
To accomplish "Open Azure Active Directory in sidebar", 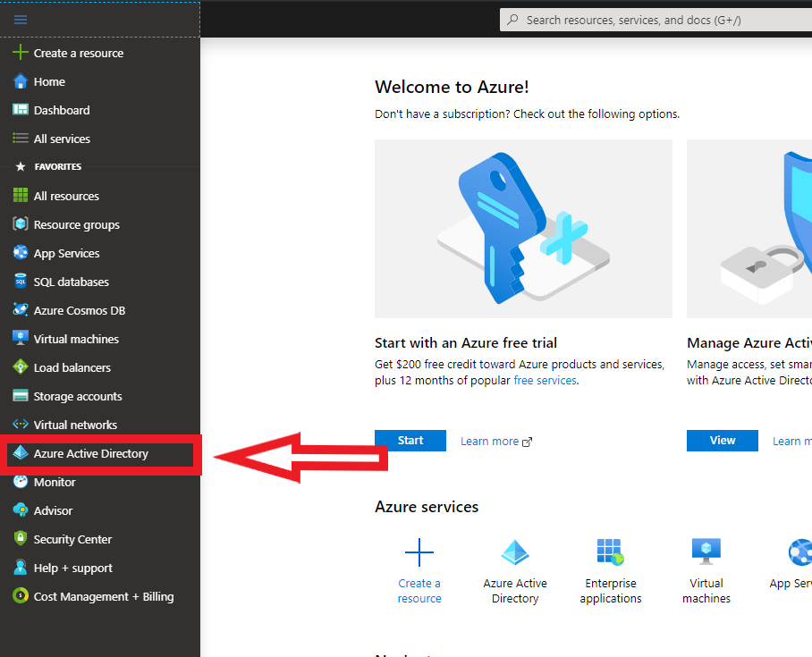I will (90, 453).
